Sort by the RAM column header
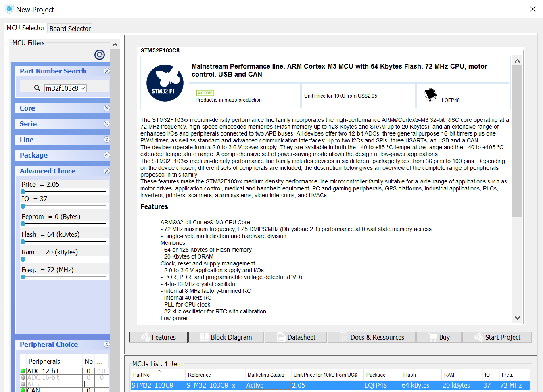Screen dimensions: 543x392 click(462, 375)
